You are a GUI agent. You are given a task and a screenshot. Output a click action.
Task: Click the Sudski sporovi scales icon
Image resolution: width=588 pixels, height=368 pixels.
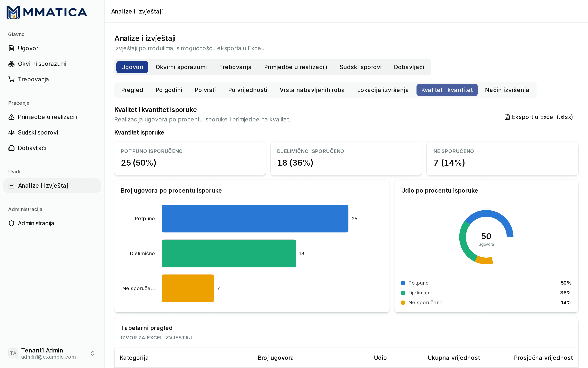(x=11, y=133)
